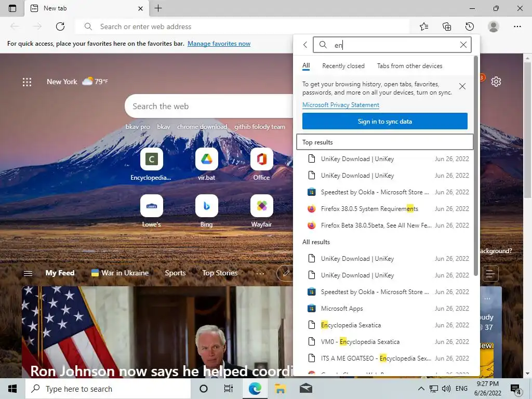
Task: Select the All history tab
Action: 306,66
